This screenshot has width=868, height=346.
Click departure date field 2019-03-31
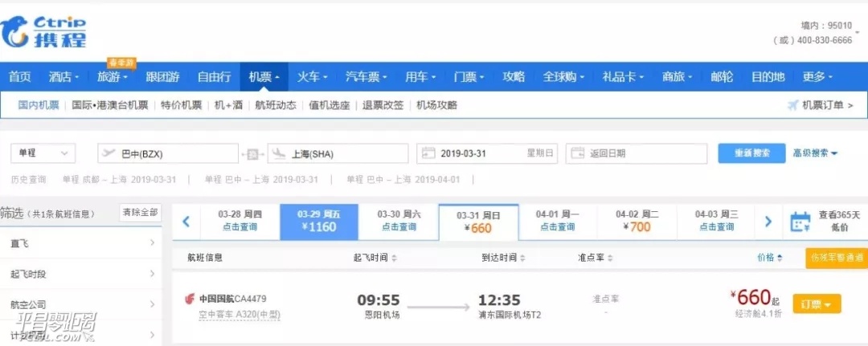coord(487,153)
